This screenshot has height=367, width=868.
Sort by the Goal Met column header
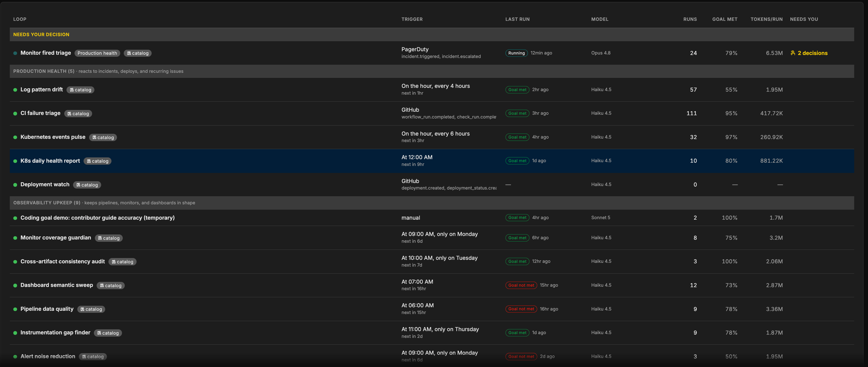click(x=724, y=19)
